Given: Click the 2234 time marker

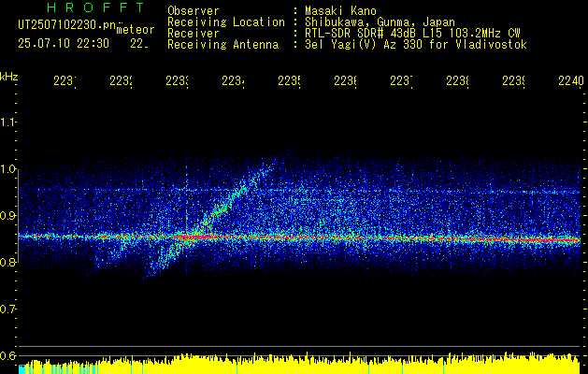Looking at the screenshot, I should [234, 80].
